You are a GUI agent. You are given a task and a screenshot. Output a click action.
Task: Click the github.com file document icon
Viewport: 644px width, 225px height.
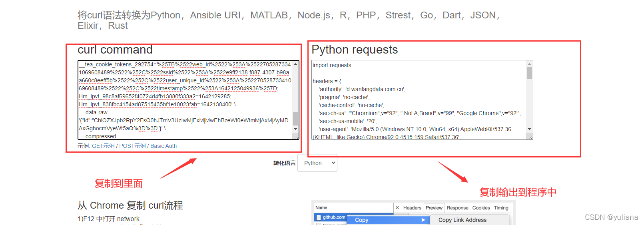[319, 217]
